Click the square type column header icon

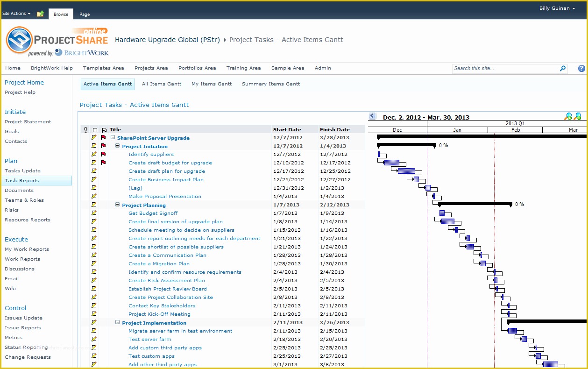(x=95, y=130)
